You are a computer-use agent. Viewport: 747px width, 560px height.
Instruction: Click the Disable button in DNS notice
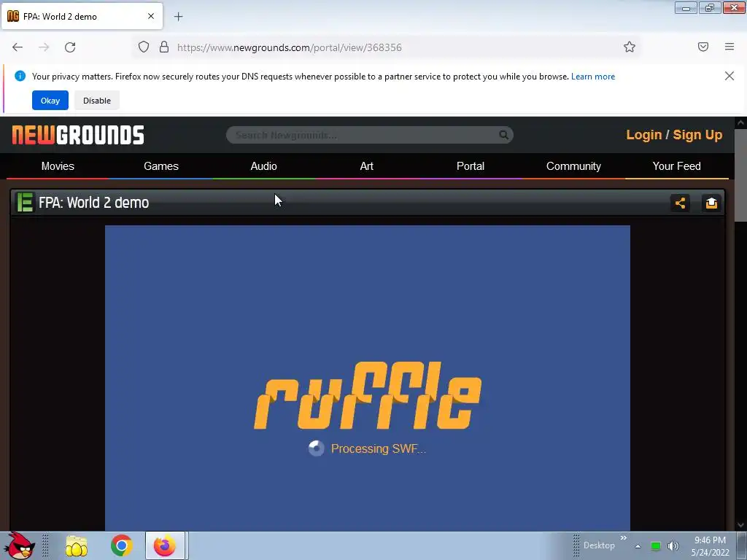click(x=97, y=101)
